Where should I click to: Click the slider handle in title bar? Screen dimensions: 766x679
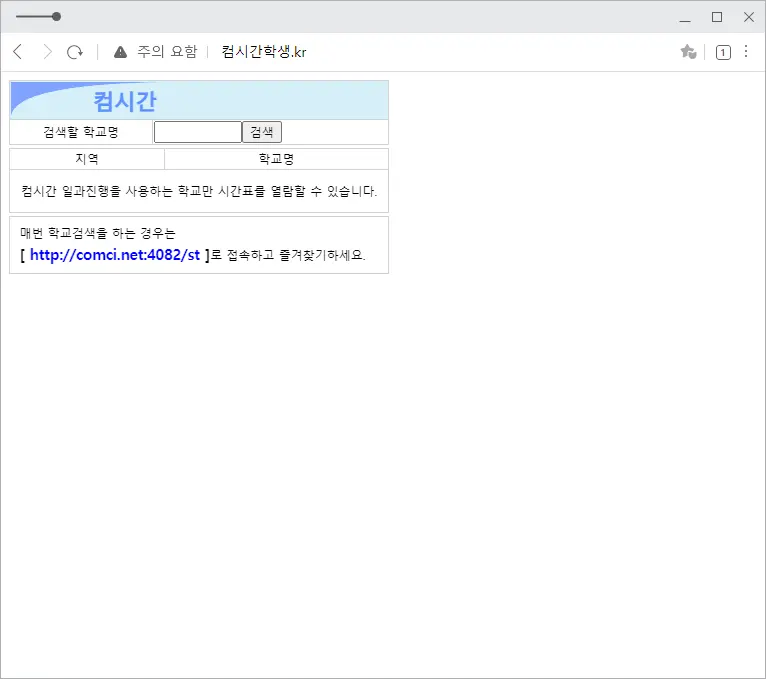pyautogui.click(x=56, y=16)
